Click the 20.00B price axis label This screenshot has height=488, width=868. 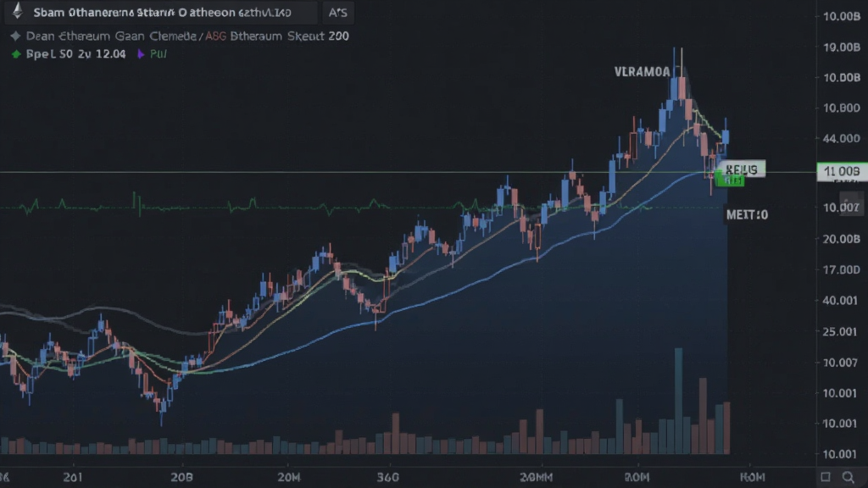click(x=842, y=239)
